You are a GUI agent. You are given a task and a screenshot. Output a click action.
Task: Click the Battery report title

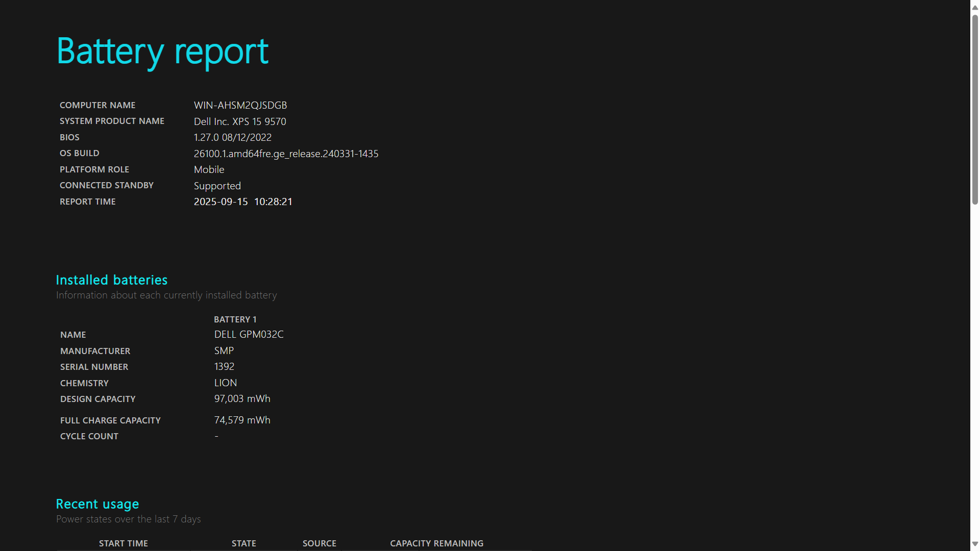coord(162,52)
